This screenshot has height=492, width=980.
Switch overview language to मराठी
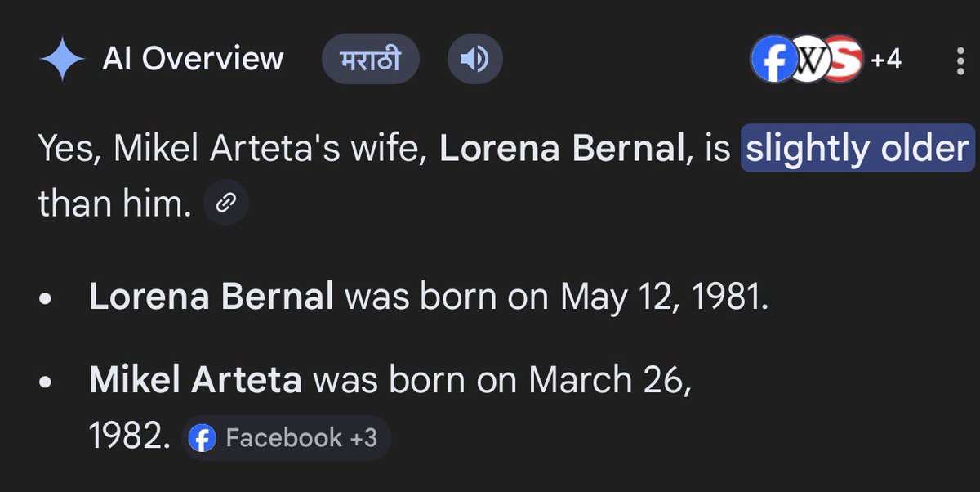(370, 60)
